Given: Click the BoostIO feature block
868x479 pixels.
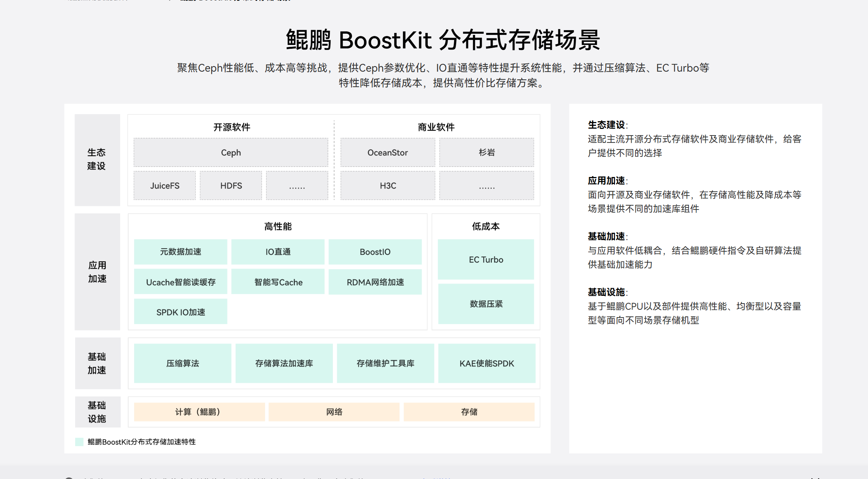Looking at the screenshot, I should [375, 252].
